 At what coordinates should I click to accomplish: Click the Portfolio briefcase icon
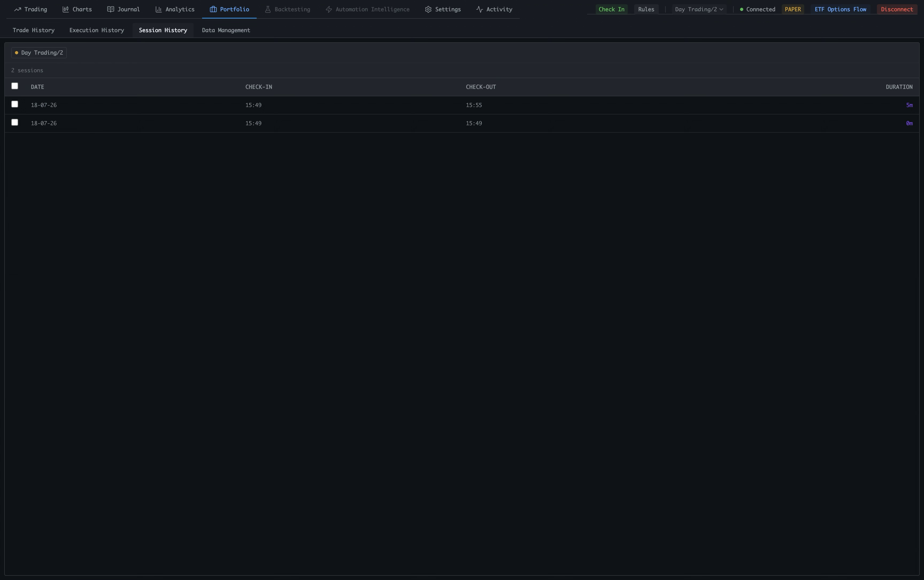pos(213,9)
